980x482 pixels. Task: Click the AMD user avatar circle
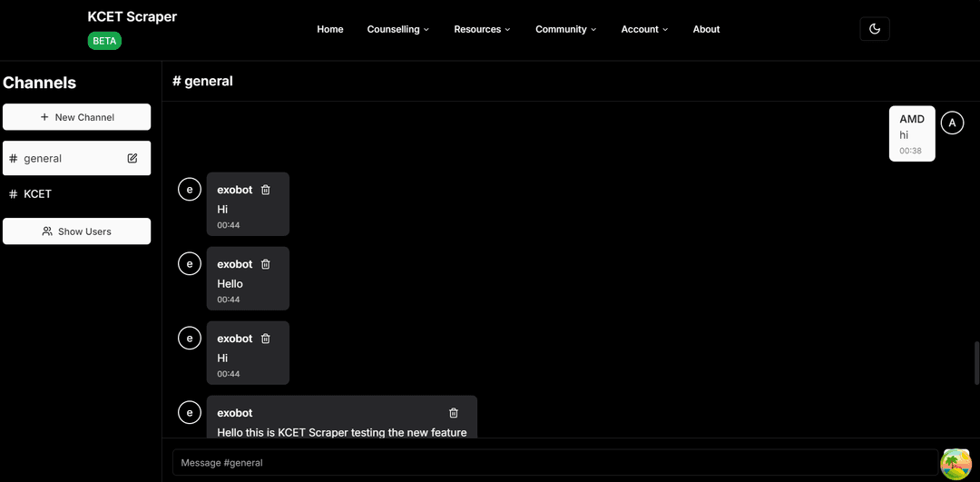click(x=952, y=123)
